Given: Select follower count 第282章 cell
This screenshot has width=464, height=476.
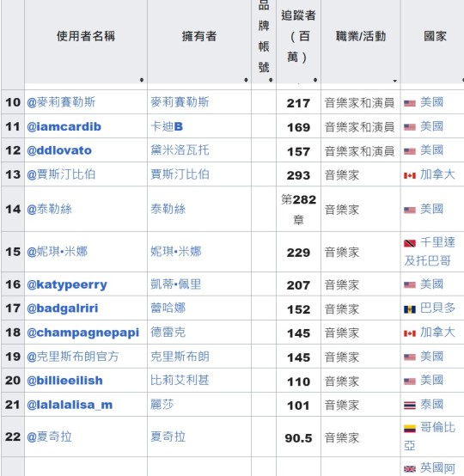Looking at the screenshot, I should pyautogui.click(x=298, y=209).
